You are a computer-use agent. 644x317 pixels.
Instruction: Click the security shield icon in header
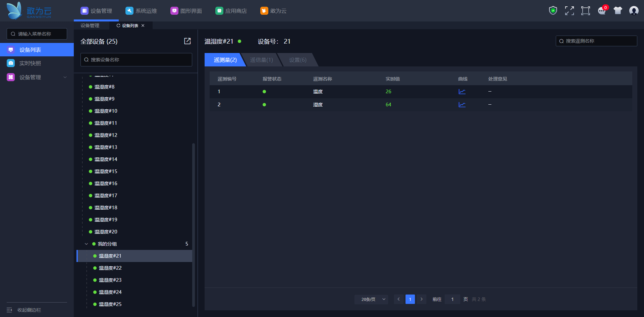553,11
